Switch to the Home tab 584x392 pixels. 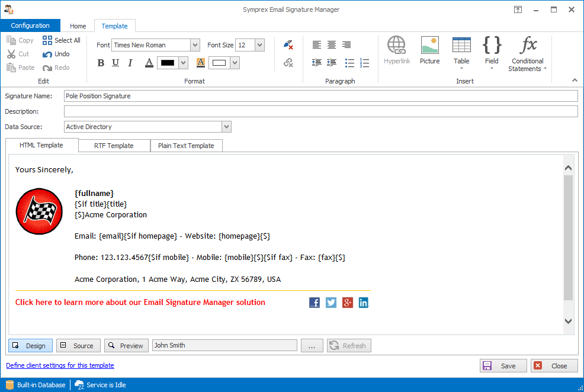(x=78, y=26)
